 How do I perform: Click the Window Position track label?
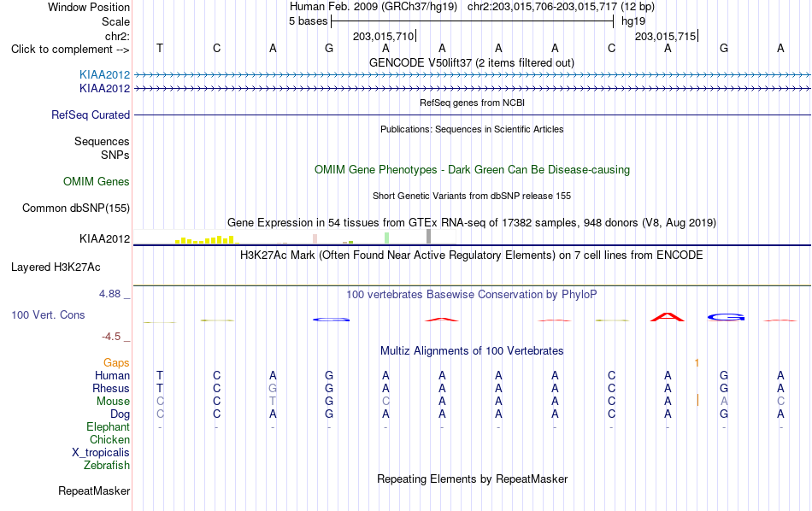coord(89,7)
